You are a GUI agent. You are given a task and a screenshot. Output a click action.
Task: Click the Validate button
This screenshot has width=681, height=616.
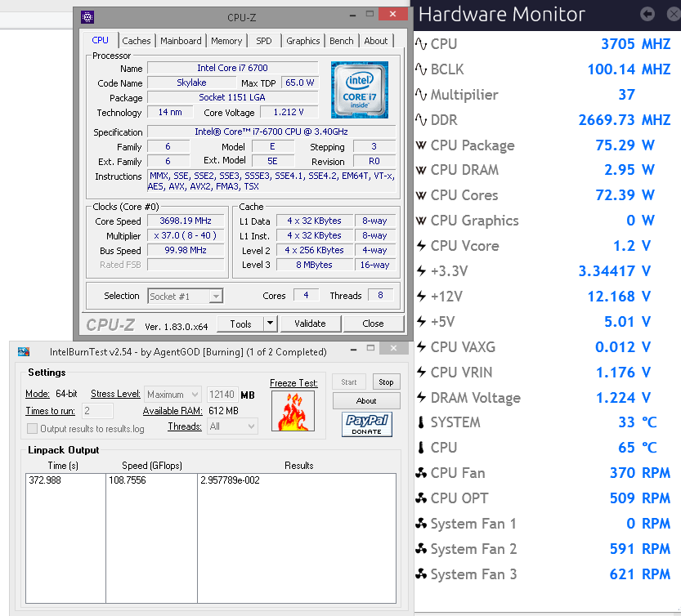pos(310,324)
